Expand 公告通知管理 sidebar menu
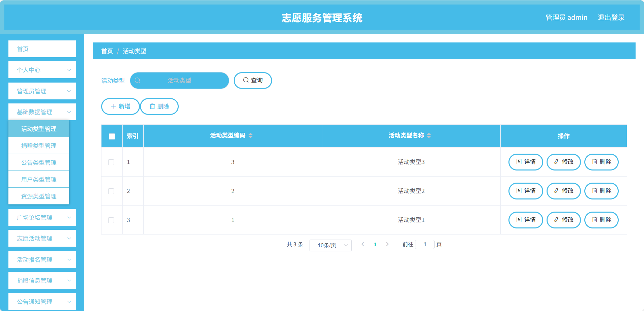Screen dimensions: 644x311 click(42, 302)
